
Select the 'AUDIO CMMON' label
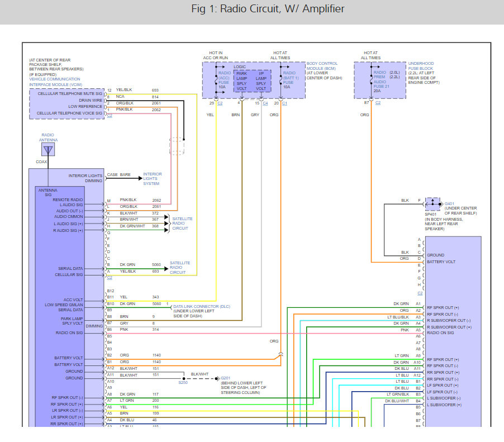tap(68, 217)
